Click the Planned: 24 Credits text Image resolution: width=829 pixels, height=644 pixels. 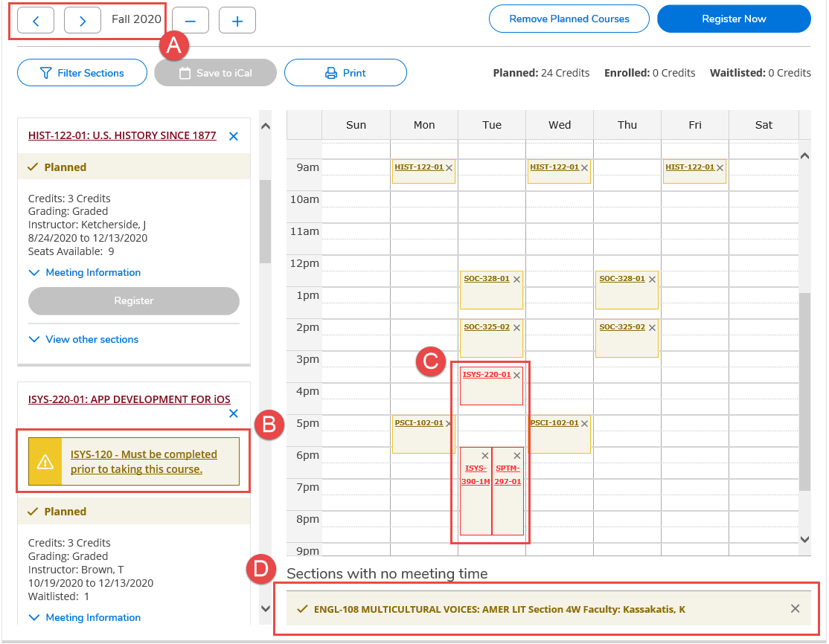pos(542,73)
